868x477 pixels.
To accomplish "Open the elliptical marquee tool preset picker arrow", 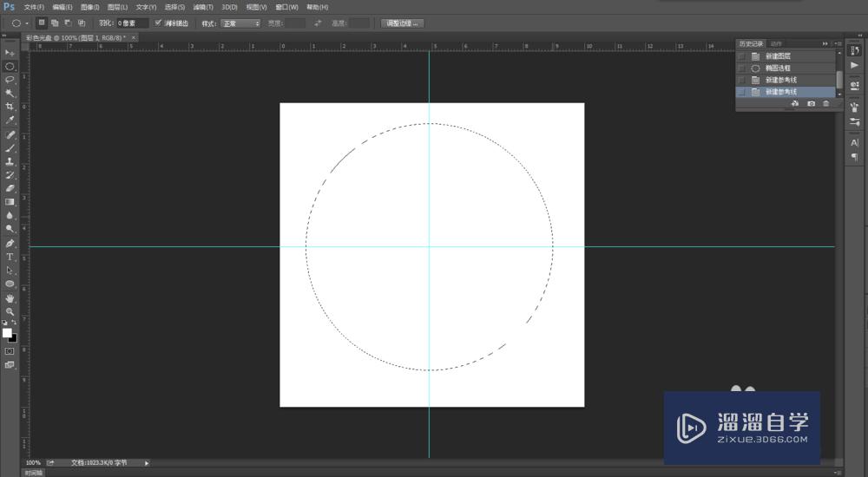I will pos(27,23).
